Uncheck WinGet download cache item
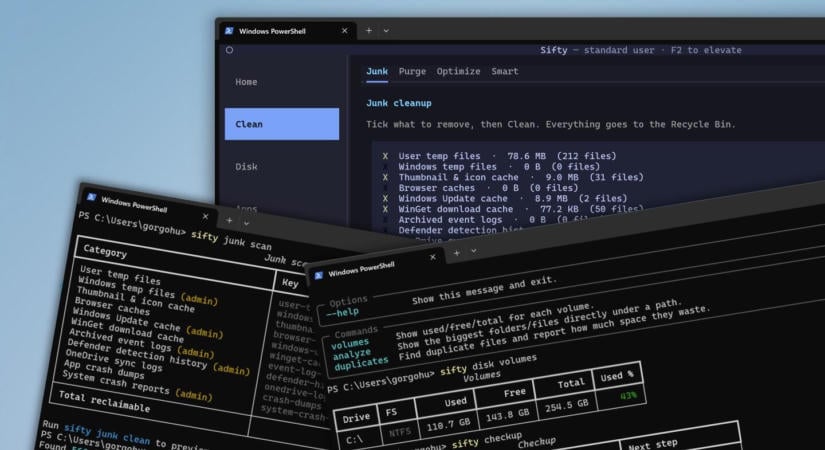The height and width of the screenshot is (450, 825). click(385, 209)
